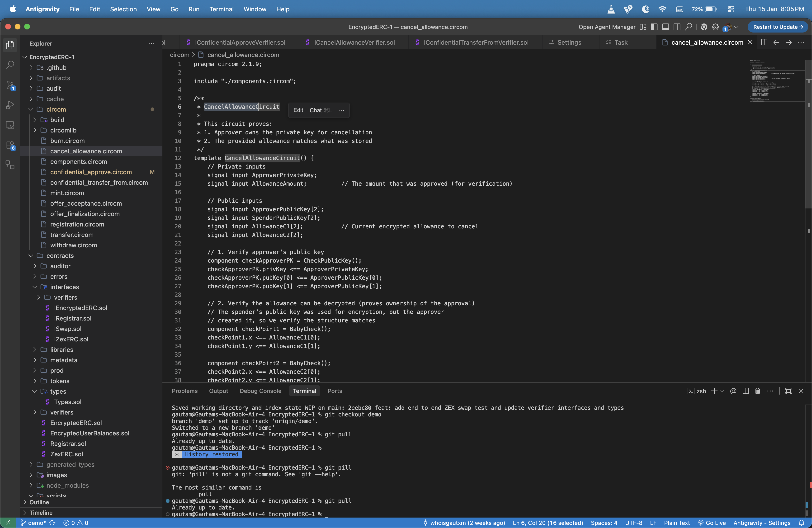
Task: Collapse the circom folder
Action: click(x=31, y=109)
